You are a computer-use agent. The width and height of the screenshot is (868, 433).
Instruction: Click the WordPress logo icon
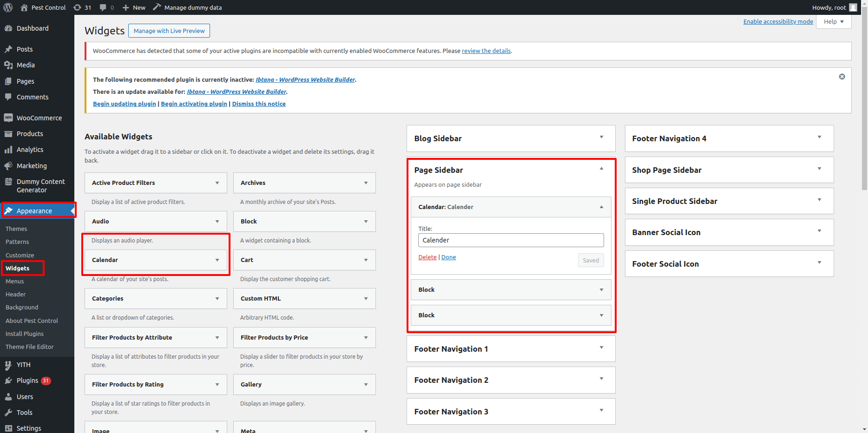coord(8,7)
